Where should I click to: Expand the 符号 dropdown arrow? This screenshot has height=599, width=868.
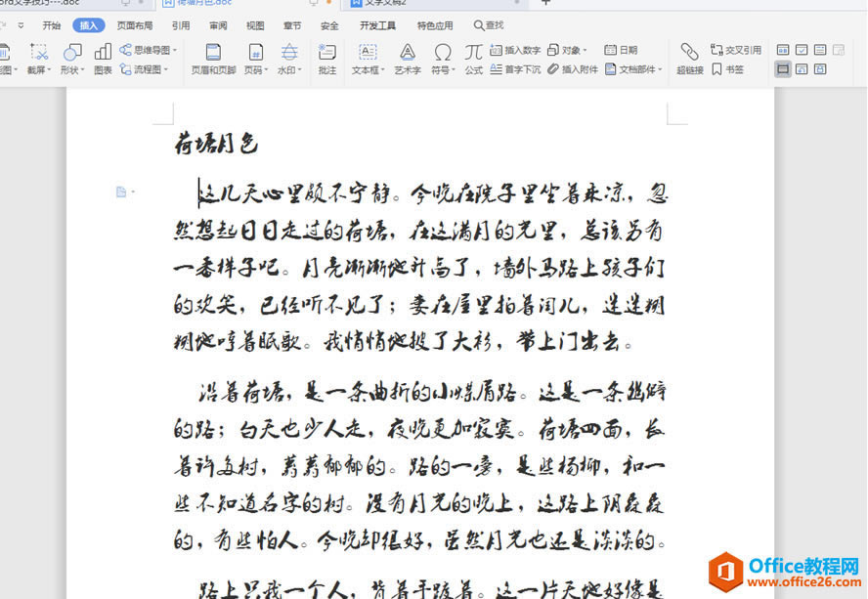454,69
